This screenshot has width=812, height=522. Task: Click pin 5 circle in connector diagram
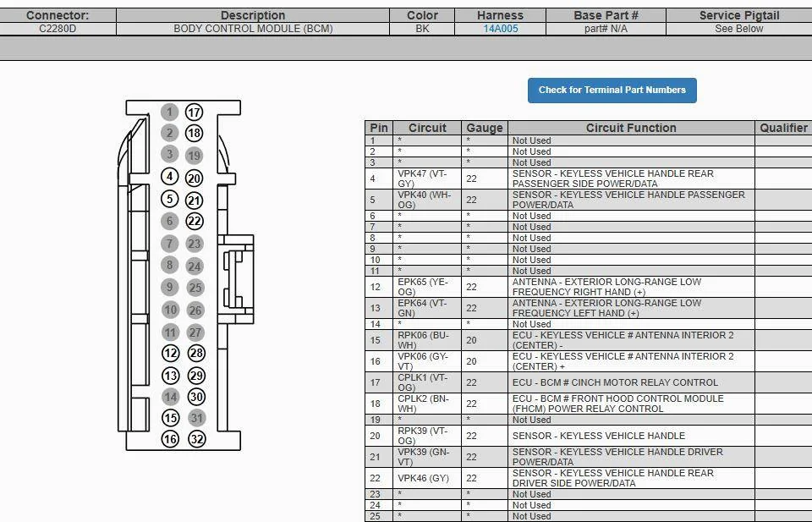click(x=170, y=200)
